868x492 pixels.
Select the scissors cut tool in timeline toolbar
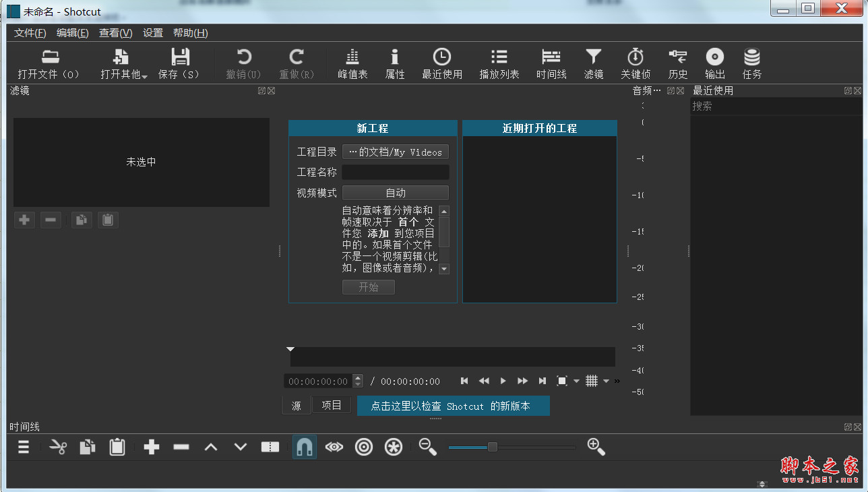pos(58,447)
